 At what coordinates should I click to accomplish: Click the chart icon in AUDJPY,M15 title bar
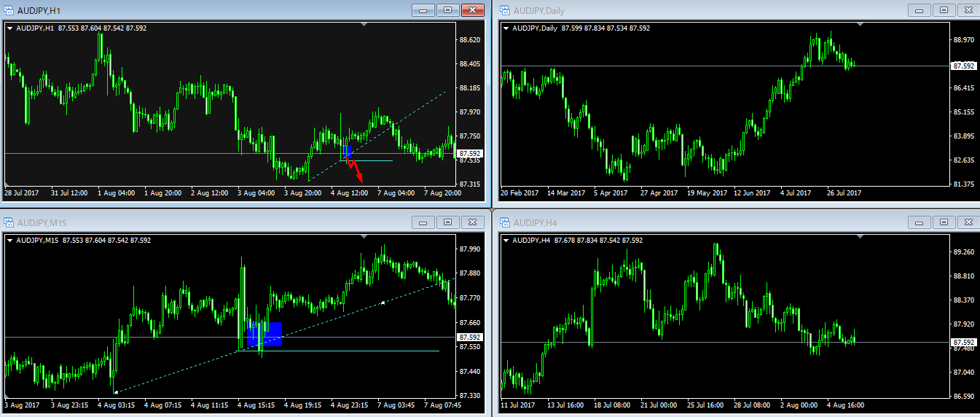point(9,222)
